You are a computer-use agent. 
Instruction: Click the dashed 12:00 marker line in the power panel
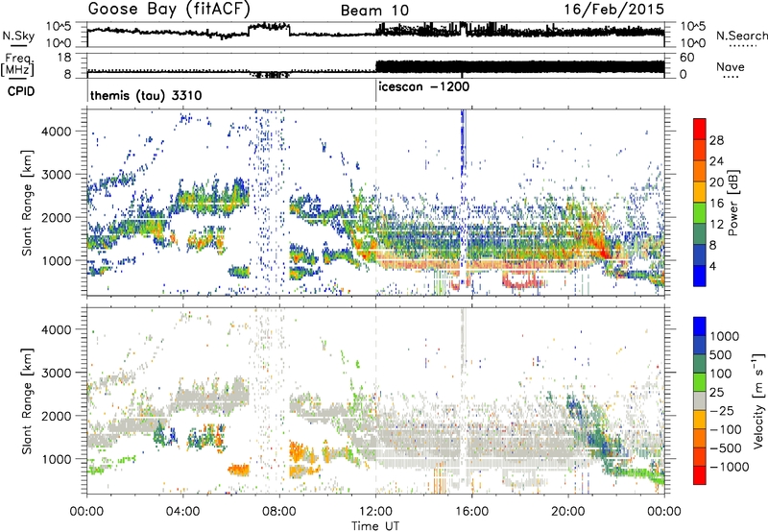(375, 203)
